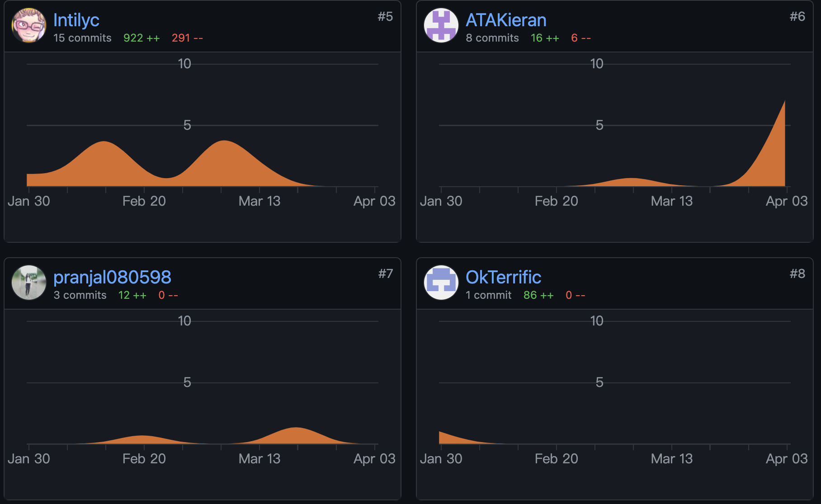View Intilyc's 15 commits
Viewport: 821px width, 504px height.
[x=82, y=38]
